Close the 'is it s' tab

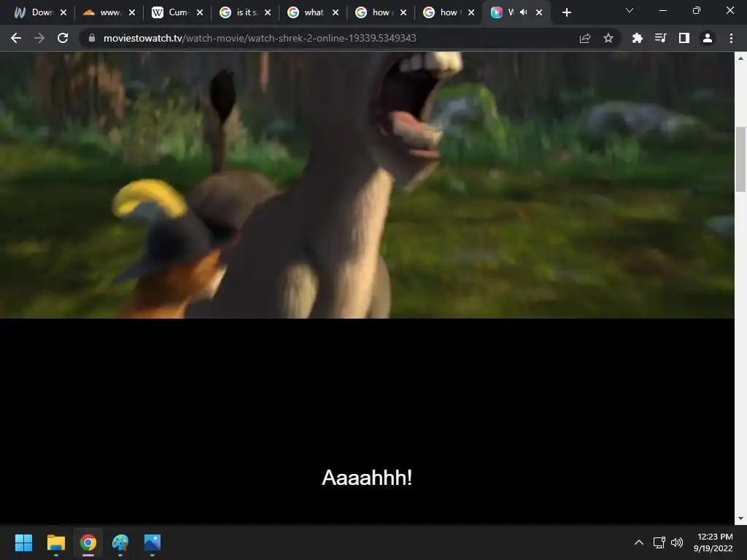268,12
